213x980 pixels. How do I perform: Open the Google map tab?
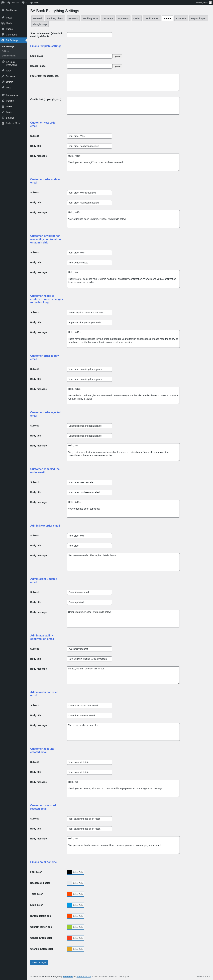pyautogui.click(x=40, y=24)
